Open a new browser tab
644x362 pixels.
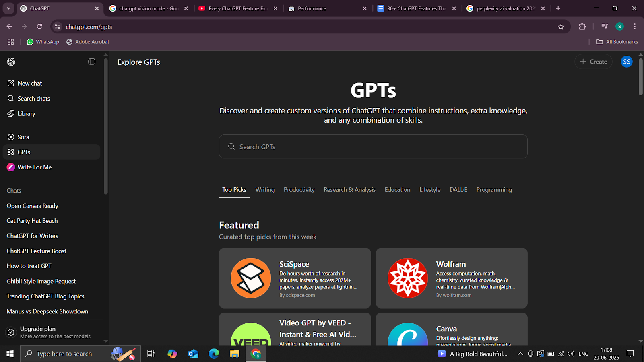click(558, 8)
